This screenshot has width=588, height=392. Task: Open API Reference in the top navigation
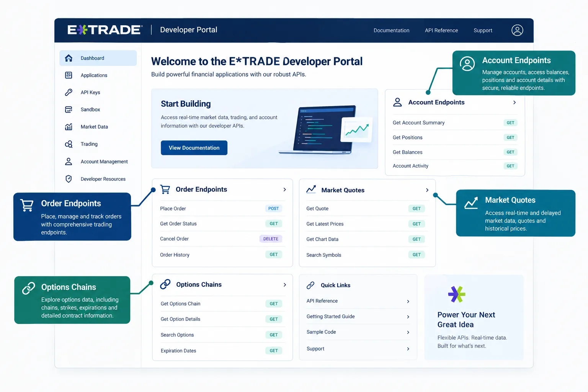[441, 30]
